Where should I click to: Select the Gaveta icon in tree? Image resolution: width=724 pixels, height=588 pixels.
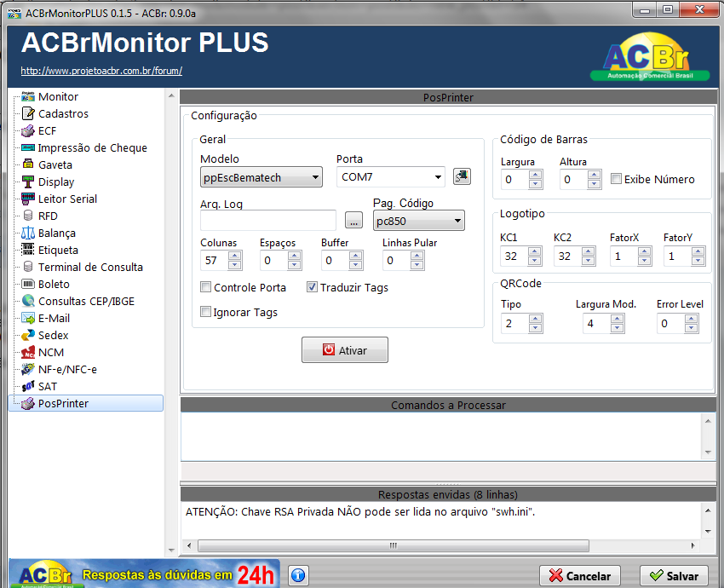(28, 164)
